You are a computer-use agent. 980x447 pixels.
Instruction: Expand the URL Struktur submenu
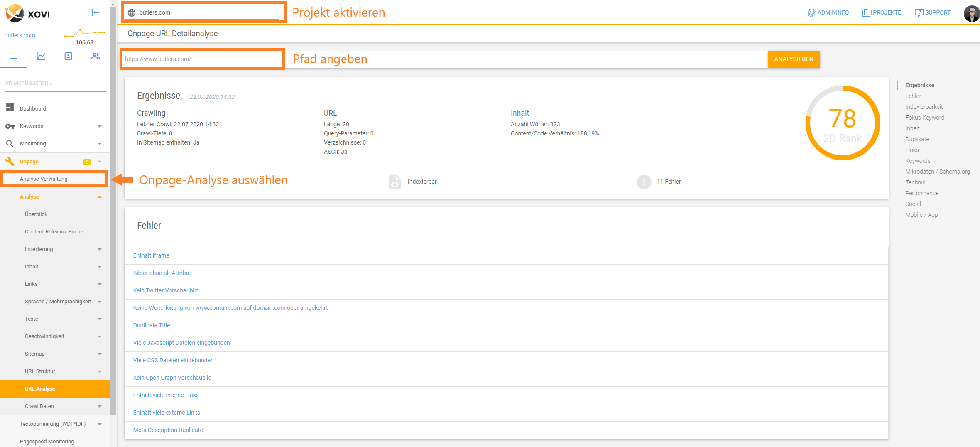tap(100, 371)
